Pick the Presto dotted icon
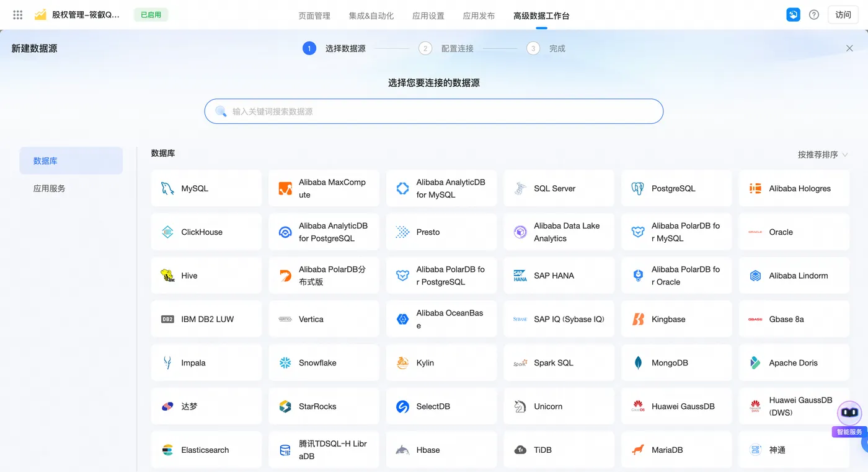Viewport: 868px width, 472px height. (403, 232)
